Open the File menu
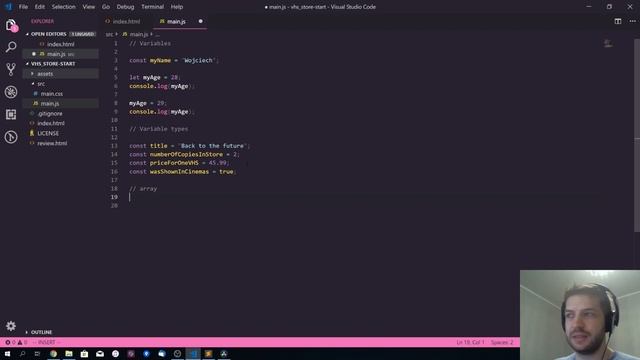This screenshot has width=640, height=360. pyautogui.click(x=23, y=7)
